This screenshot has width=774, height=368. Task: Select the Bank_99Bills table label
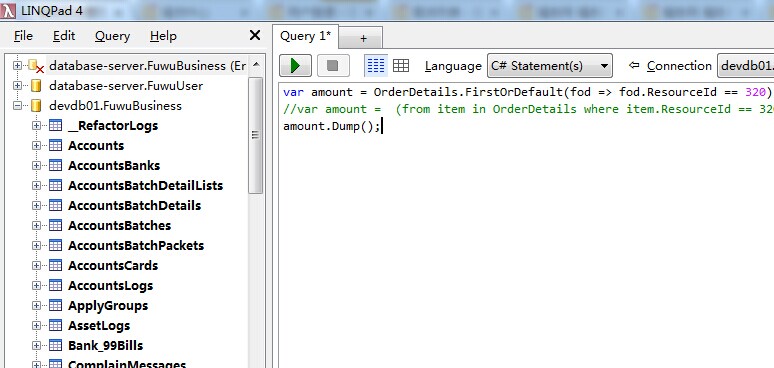[106, 345]
